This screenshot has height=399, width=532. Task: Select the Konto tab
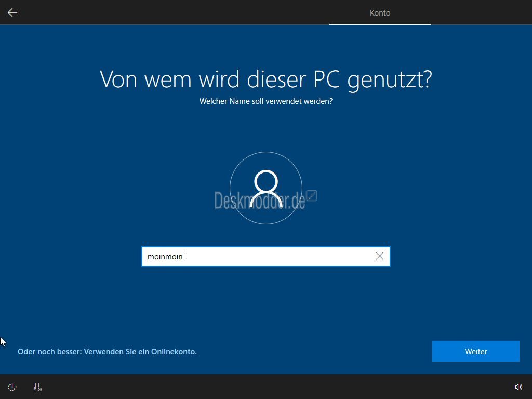point(380,13)
